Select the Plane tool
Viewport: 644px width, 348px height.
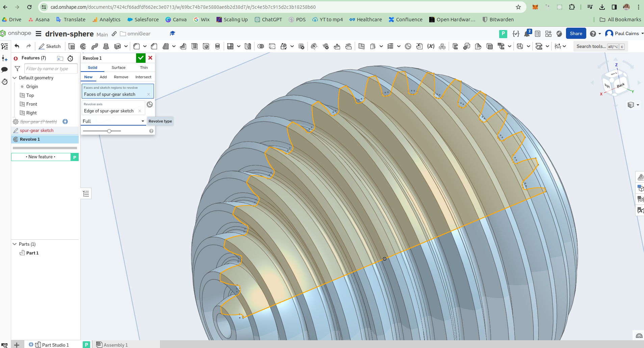pos(361,46)
